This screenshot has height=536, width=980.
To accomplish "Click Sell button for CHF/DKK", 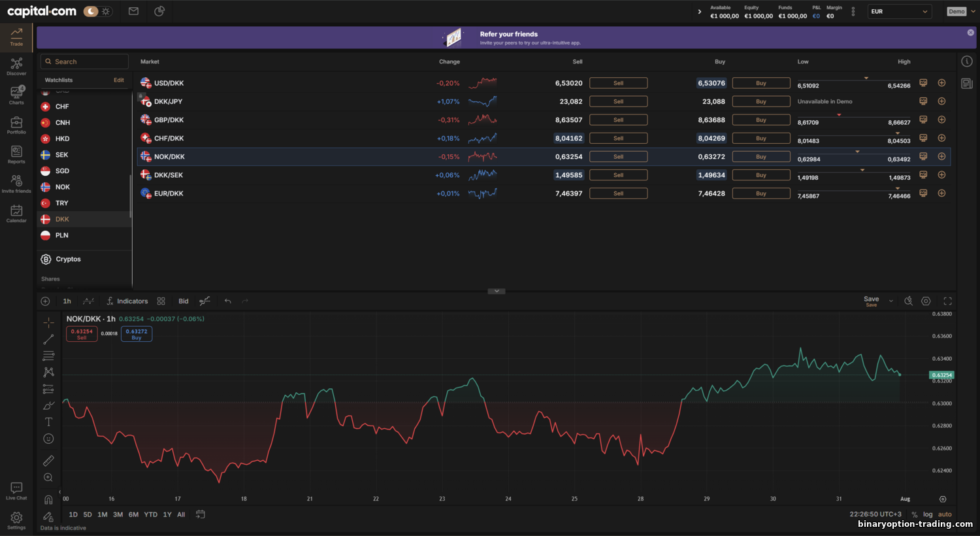I will 618,139.
